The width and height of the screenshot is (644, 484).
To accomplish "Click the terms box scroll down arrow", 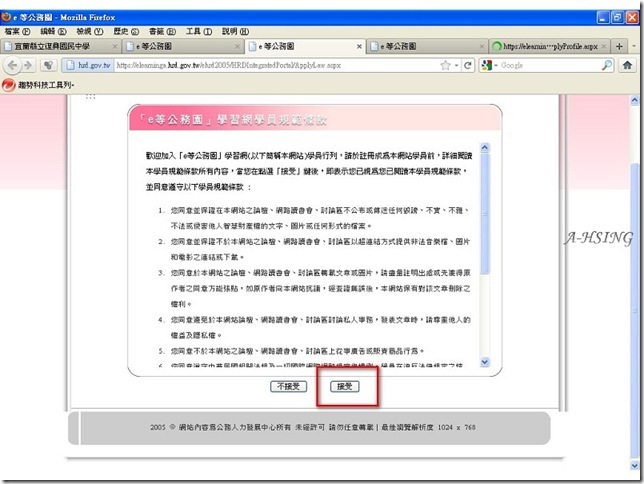I will tap(485, 362).
